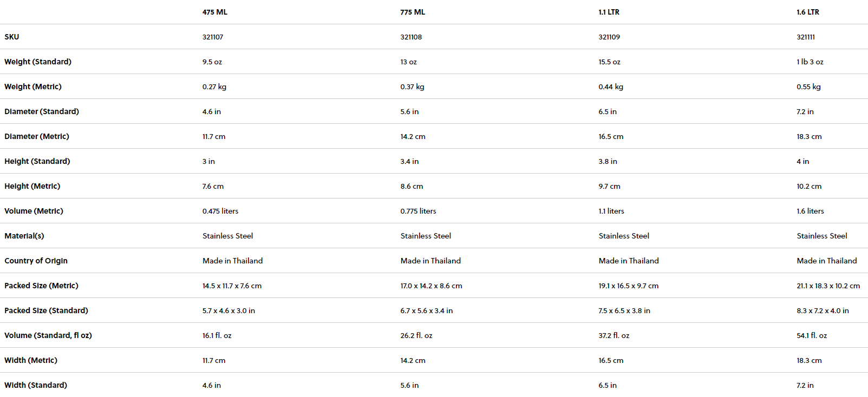Select the 17.0 x 14.2 x 8.6 cm cell

pyautogui.click(x=431, y=286)
